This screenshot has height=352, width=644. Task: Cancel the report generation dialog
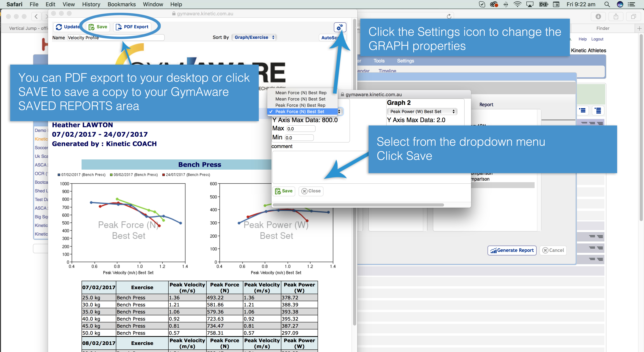click(x=553, y=250)
